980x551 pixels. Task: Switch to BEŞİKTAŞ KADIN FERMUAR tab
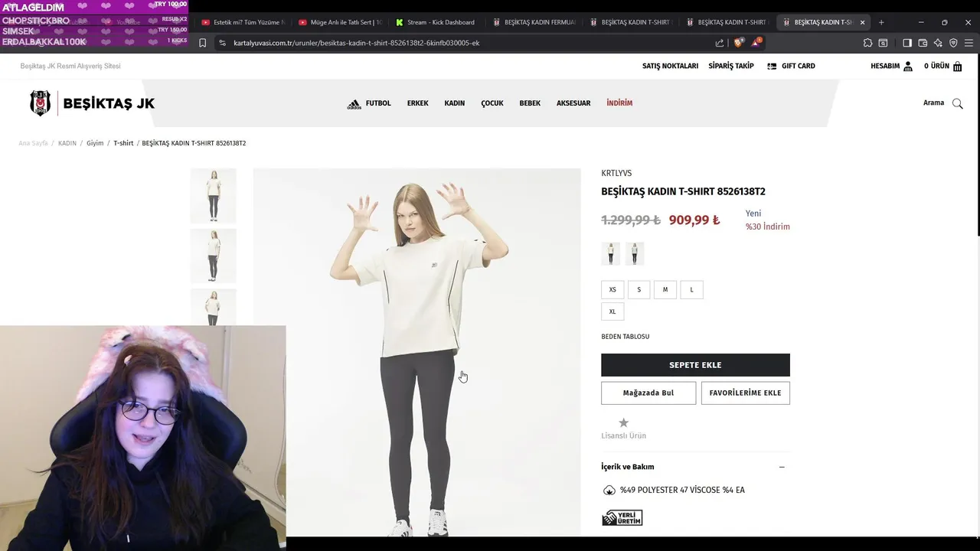[x=534, y=22]
